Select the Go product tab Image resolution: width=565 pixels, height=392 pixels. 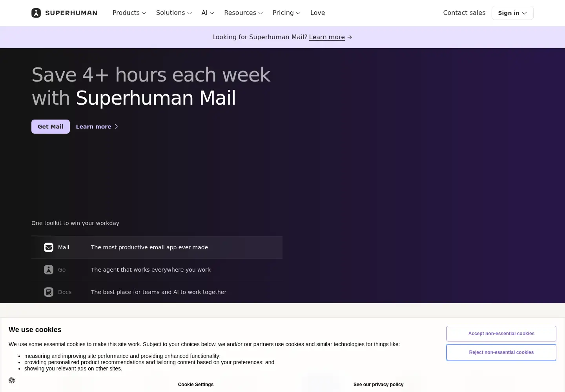point(157,270)
